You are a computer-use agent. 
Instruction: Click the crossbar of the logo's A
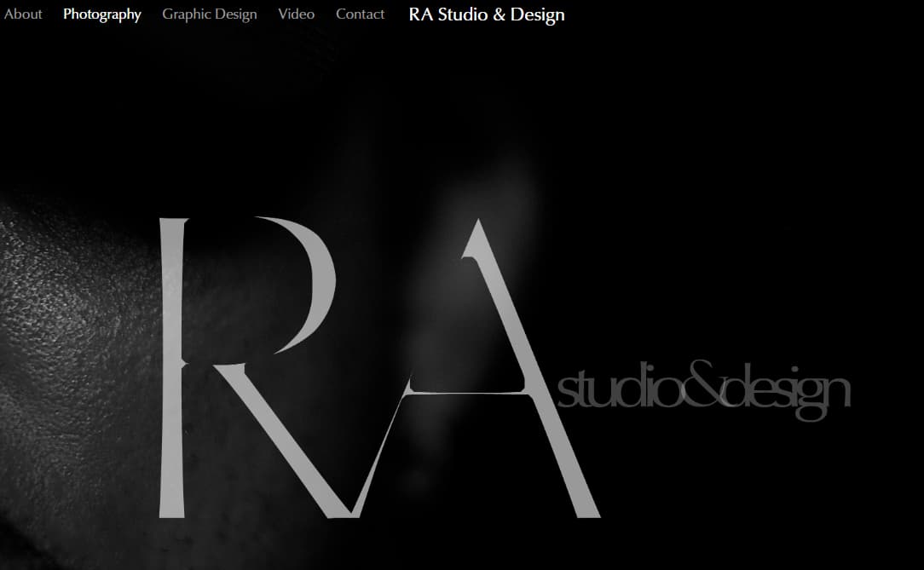click(469, 389)
